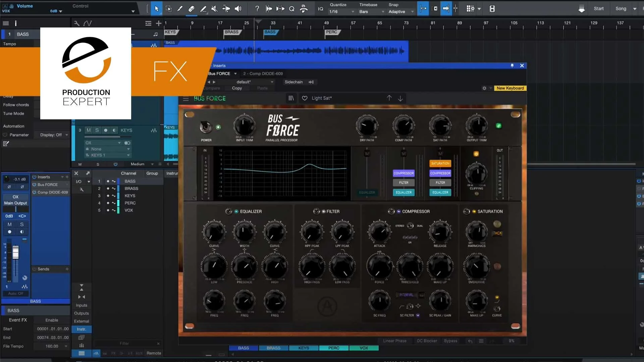The height and width of the screenshot is (362, 644).
Task: Select the Arrow tool in the toolbar
Action: point(156,9)
